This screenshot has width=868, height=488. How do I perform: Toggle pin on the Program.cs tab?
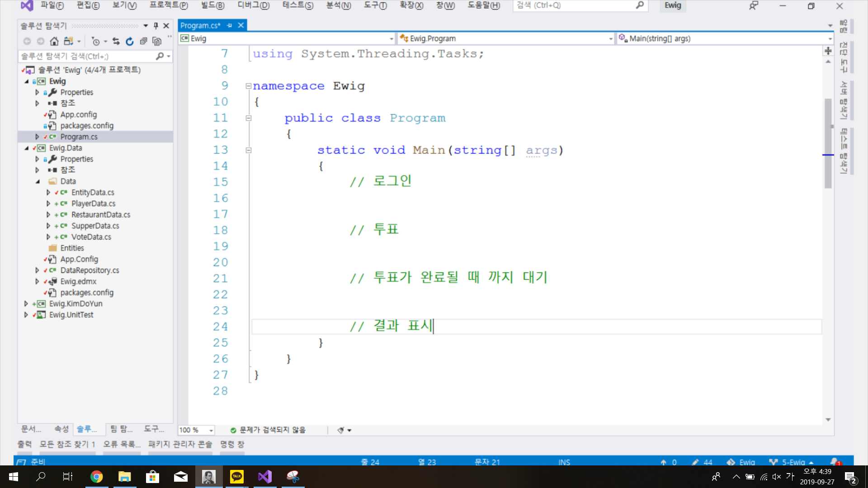tap(230, 25)
